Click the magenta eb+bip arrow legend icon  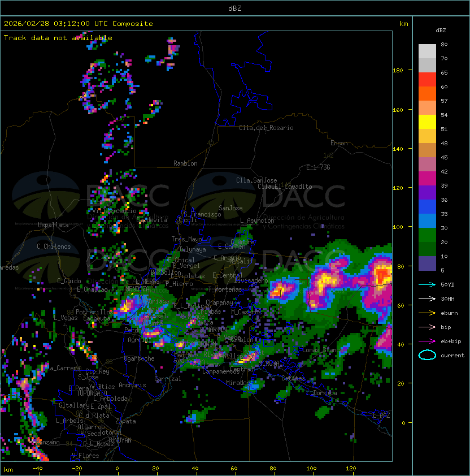(427, 341)
